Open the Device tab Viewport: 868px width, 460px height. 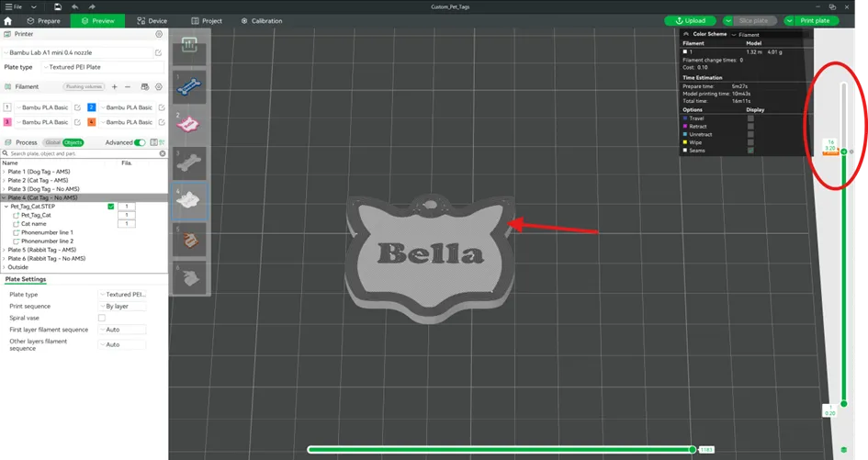(x=152, y=21)
